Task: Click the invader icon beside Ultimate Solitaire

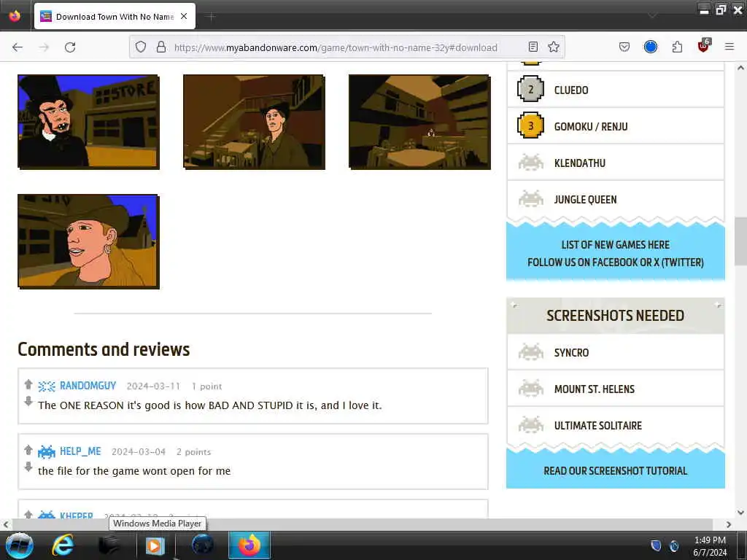Action: click(531, 425)
